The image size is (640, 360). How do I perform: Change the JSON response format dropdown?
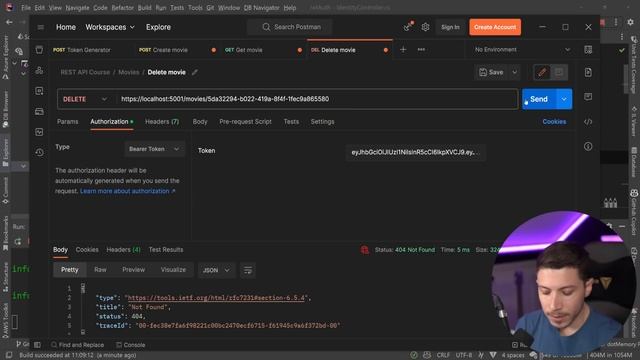coord(216,270)
